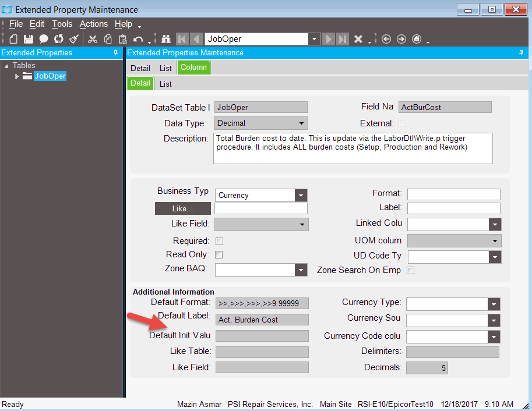Click the Home icon in toolbar

click(x=416, y=39)
